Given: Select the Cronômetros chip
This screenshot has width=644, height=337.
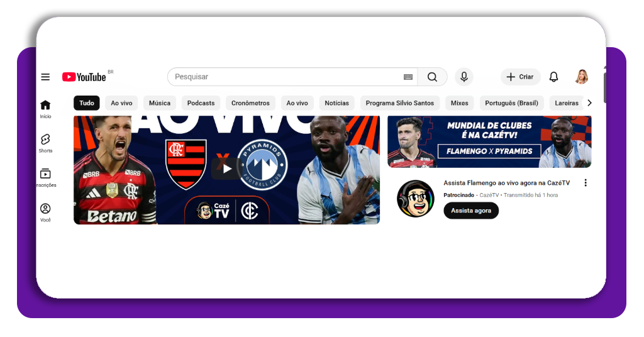Looking at the screenshot, I should click(x=250, y=103).
